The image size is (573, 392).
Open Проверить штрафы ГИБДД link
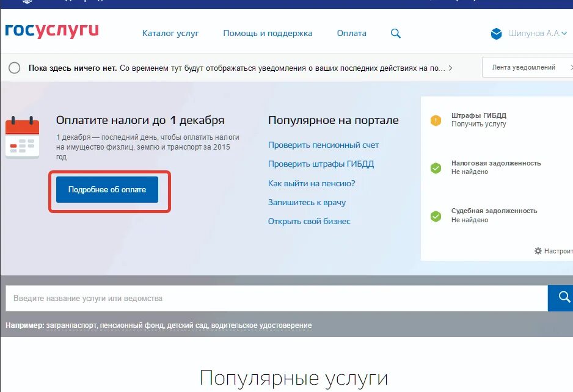(x=321, y=164)
